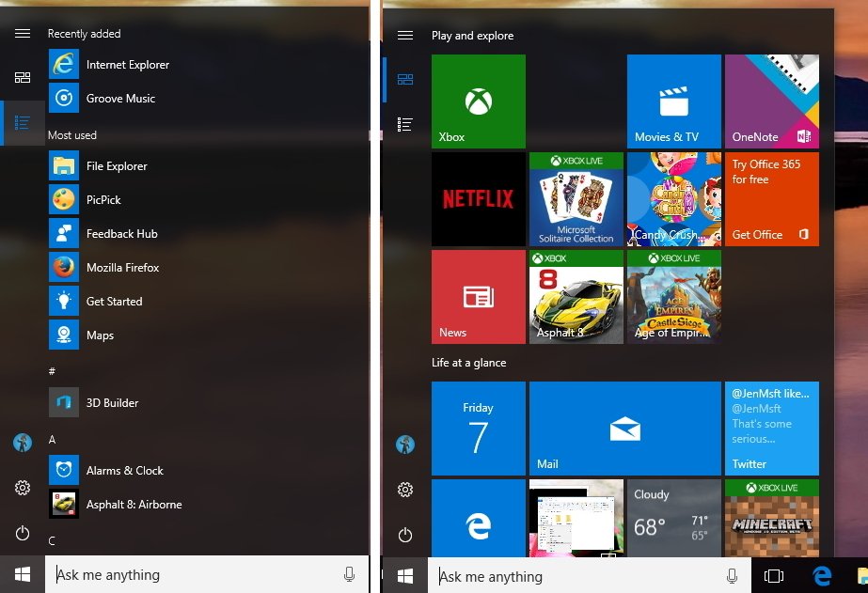Select pinned tiles view in right menu

(405, 80)
